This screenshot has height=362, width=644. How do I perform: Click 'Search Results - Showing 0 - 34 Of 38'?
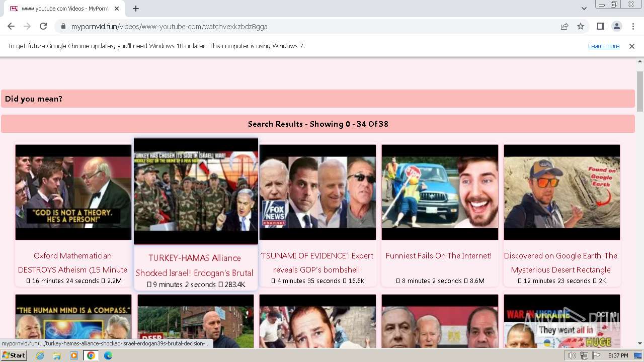point(318,124)
